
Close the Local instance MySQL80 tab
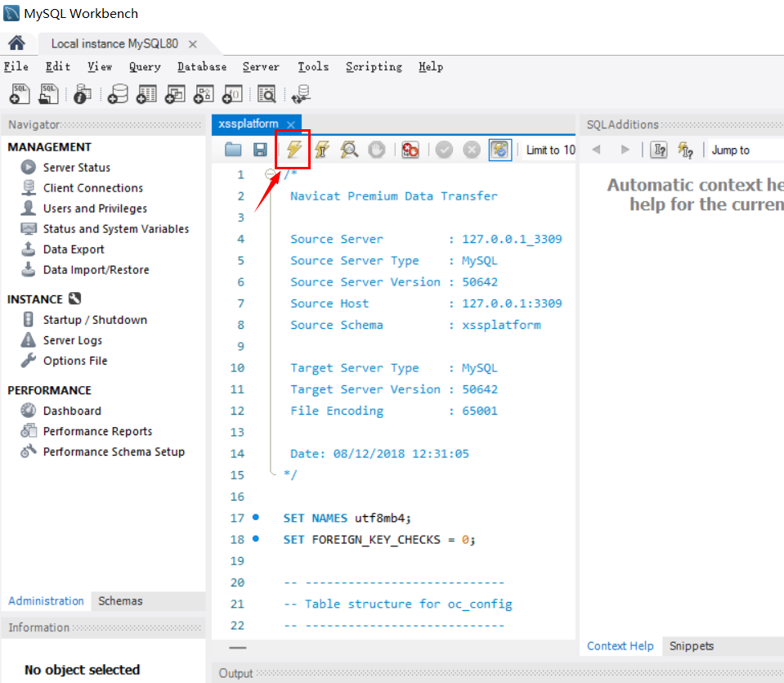point(192,44)
